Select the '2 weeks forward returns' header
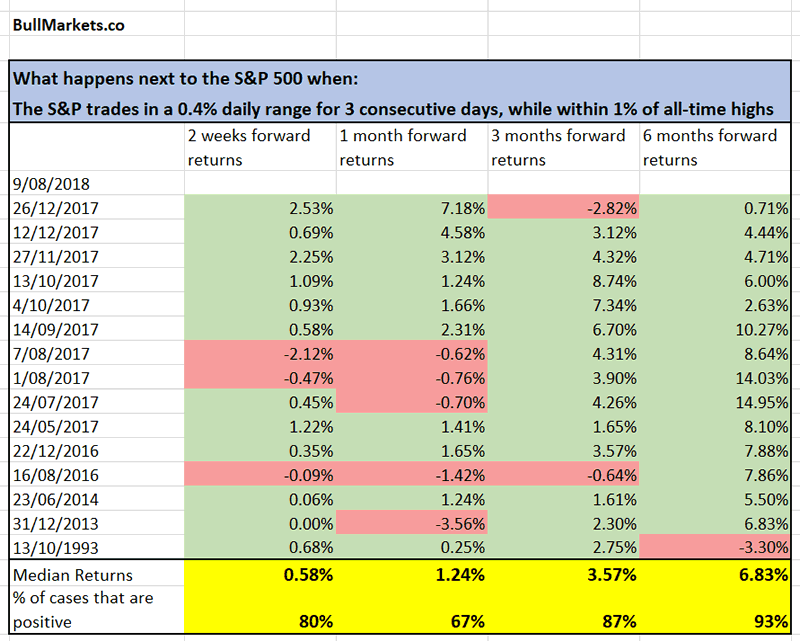The height and width of the screenshot is (641, 800). point(249,147)
